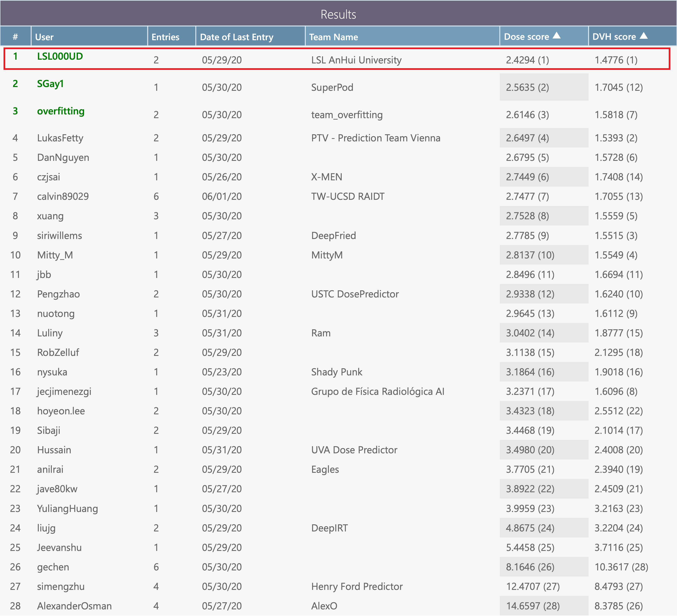The width and height of the screenshot is (677, 616).
Task: Click the Grupo de Física Radiológica AI team
Action: click(377, 392)
